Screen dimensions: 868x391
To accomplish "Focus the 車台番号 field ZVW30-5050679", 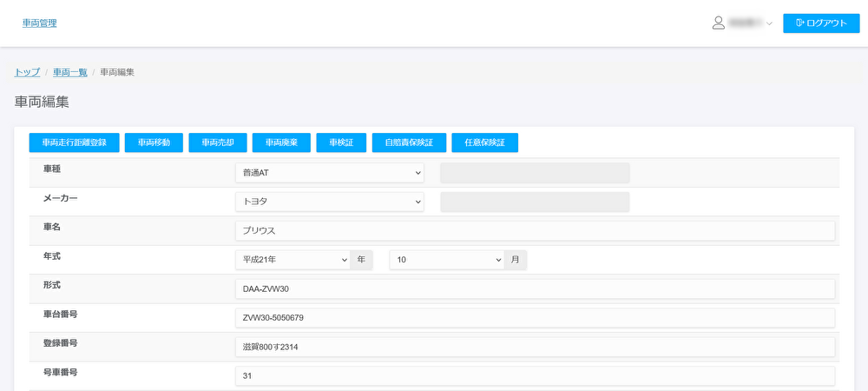I will pos(534,318).
